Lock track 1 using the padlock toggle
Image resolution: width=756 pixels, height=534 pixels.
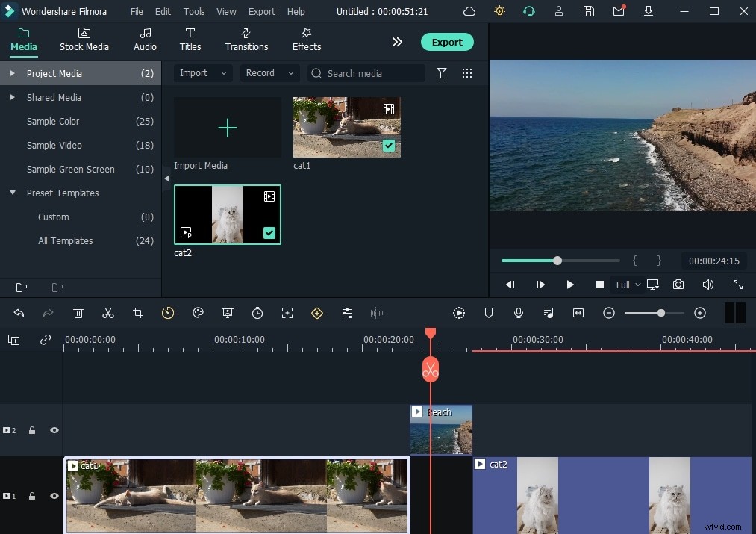(x=31, y=496)
